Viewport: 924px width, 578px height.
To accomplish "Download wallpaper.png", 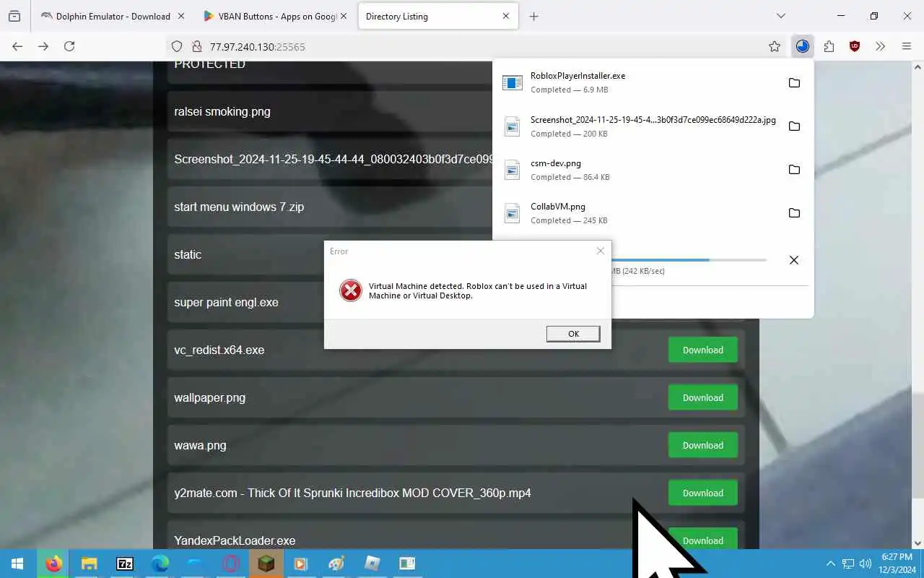I will pyautogui.click(x=703, y=397).
